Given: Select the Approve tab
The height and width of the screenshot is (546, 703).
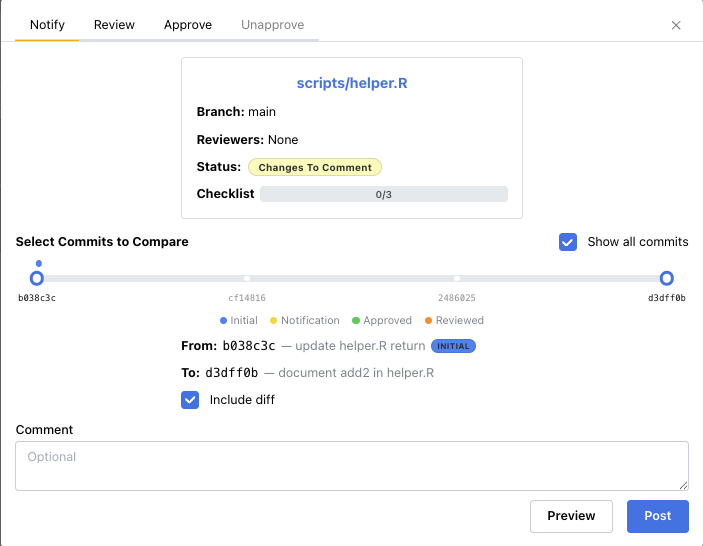Looking at the screenshot, I should tap(188, 25).
